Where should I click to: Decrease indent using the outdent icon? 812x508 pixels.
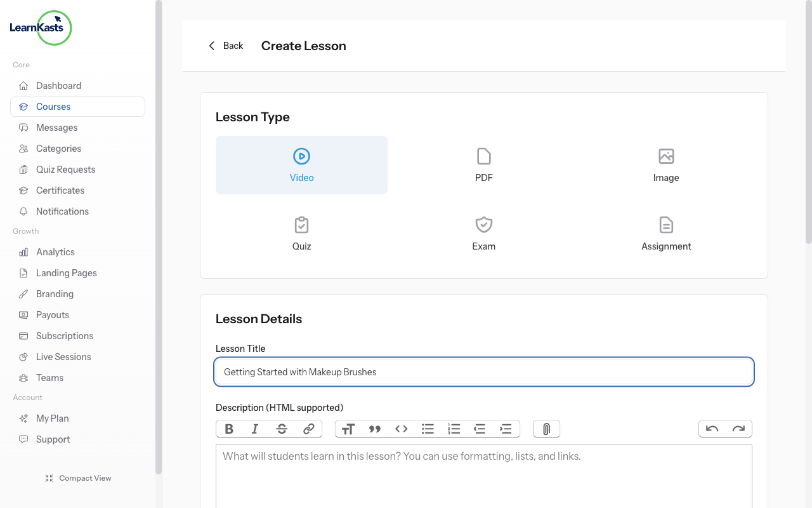coord(480,429)
